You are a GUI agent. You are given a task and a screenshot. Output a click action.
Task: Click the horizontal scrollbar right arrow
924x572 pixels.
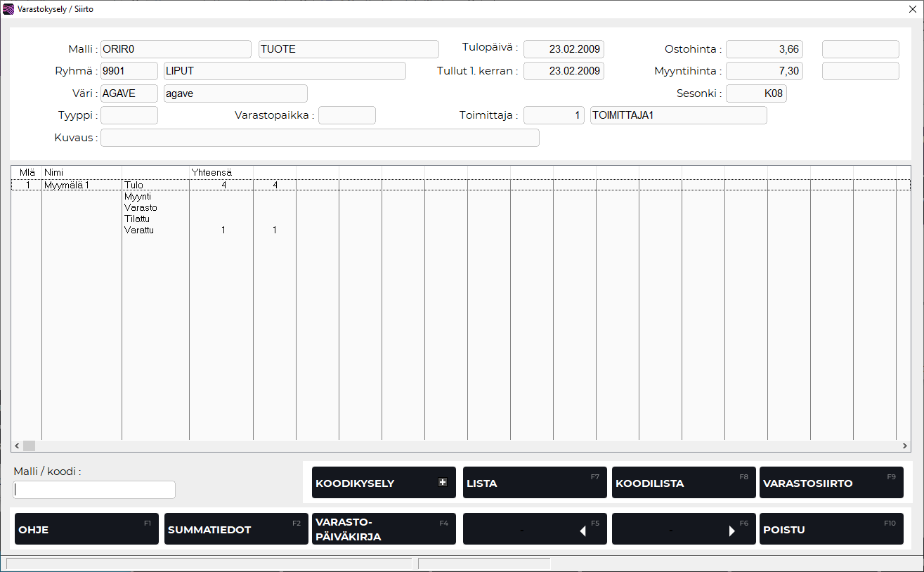pos(905,446)
